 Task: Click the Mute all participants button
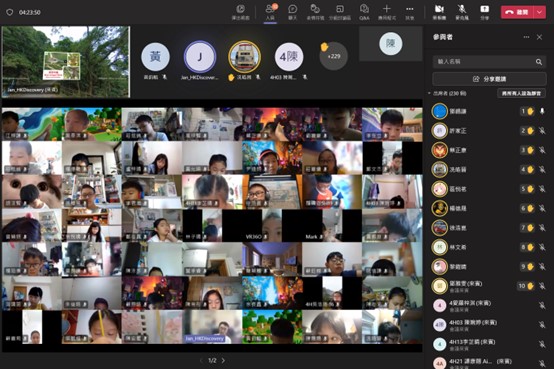[x=521, y=93]
